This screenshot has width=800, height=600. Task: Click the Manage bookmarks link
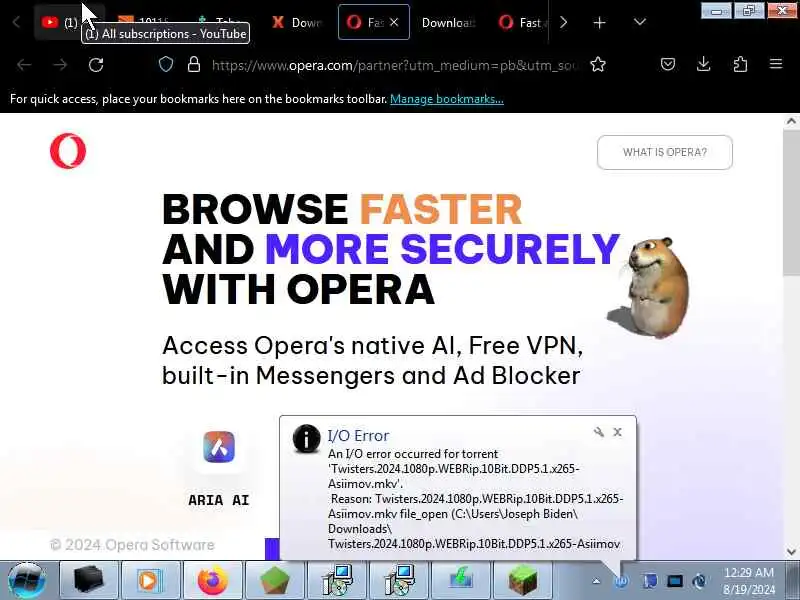coord(447,99)
